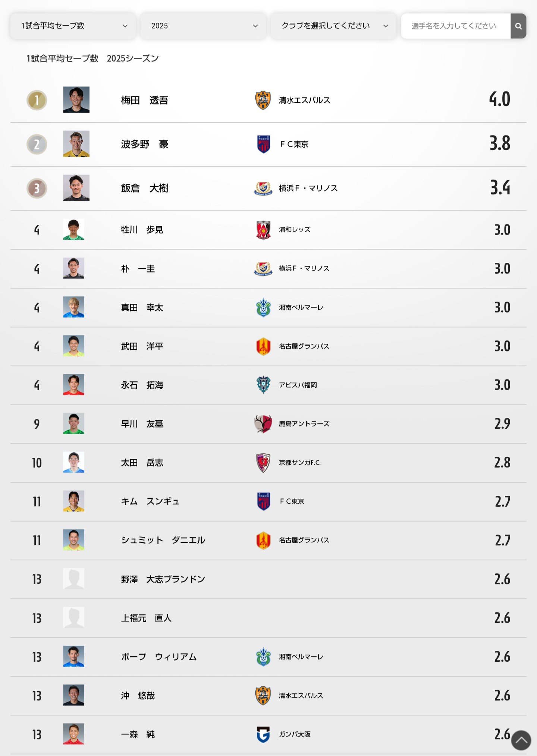Click 早川 友基's player photo

[x=74, y=423]
